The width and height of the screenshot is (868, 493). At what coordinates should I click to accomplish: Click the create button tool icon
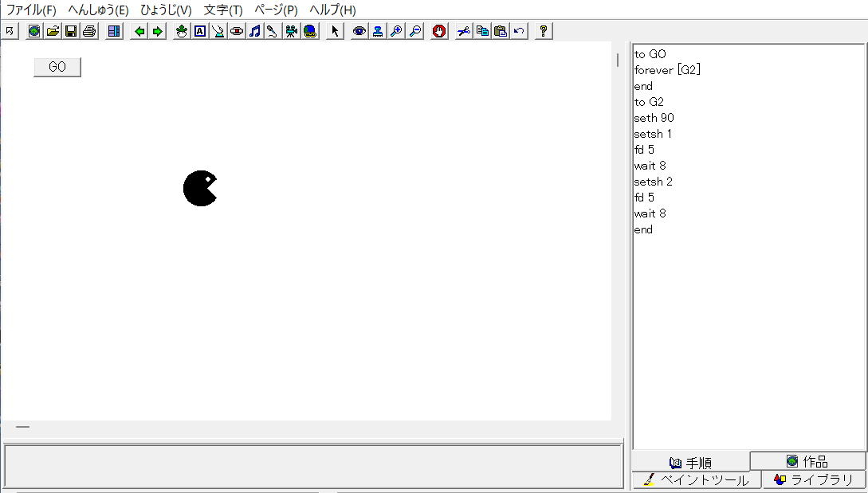218,31
